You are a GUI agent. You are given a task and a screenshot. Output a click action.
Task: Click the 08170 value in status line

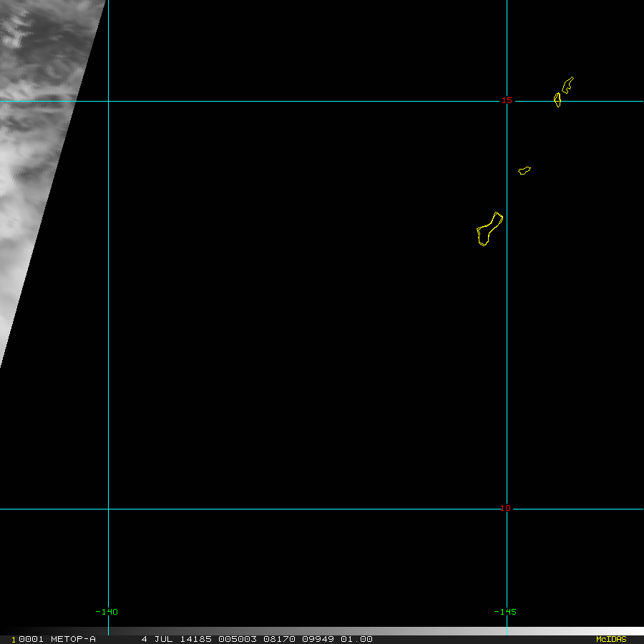pos(279,639)
